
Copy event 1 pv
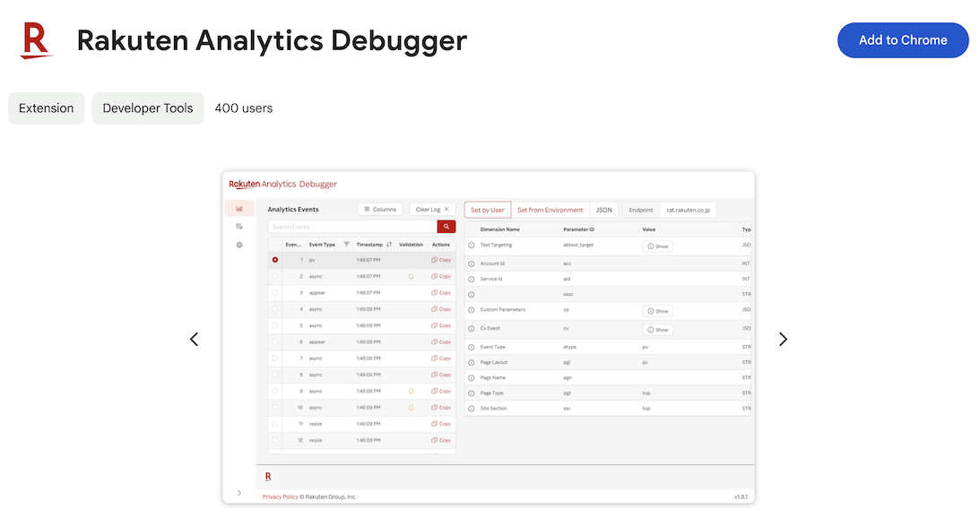pos(441,260)
